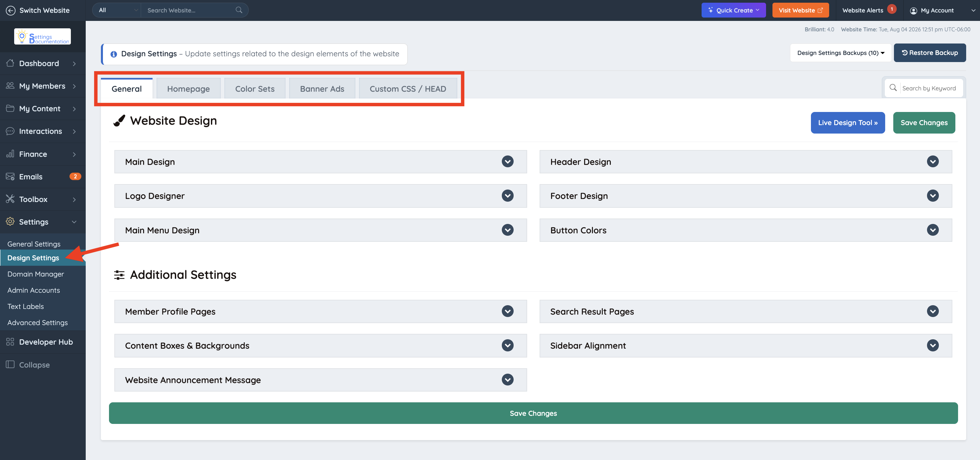Viewport: 980px width, 460px height.
Task: Click the info icon beside Design Settings
Action: tap(113, 54)
